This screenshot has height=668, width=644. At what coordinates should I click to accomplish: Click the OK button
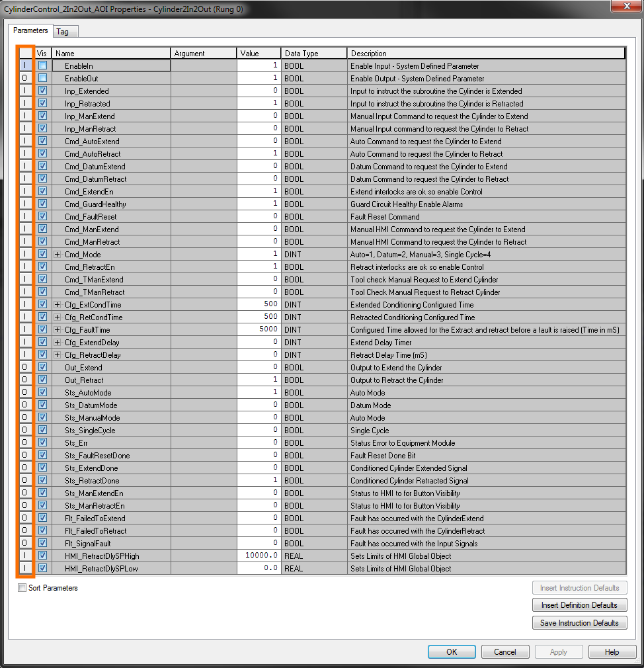[452, 651]
